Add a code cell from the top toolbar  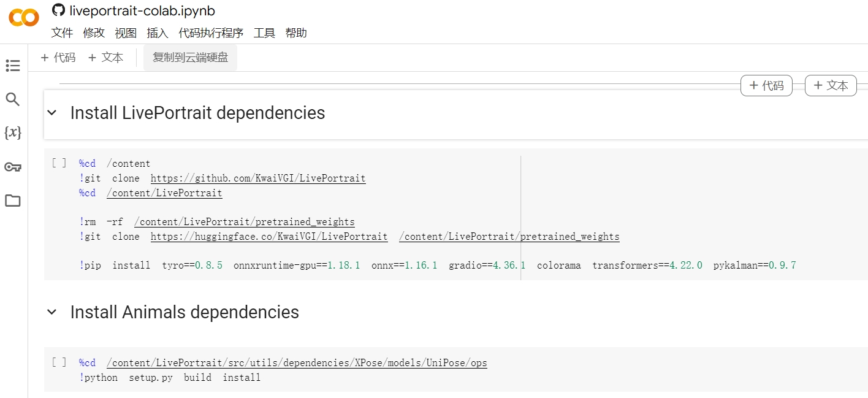click(58, 58)
